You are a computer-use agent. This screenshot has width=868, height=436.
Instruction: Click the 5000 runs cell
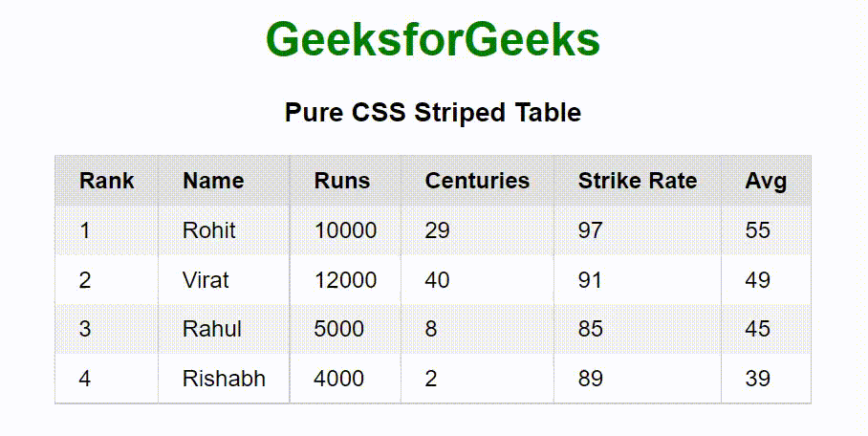(339, 329)
